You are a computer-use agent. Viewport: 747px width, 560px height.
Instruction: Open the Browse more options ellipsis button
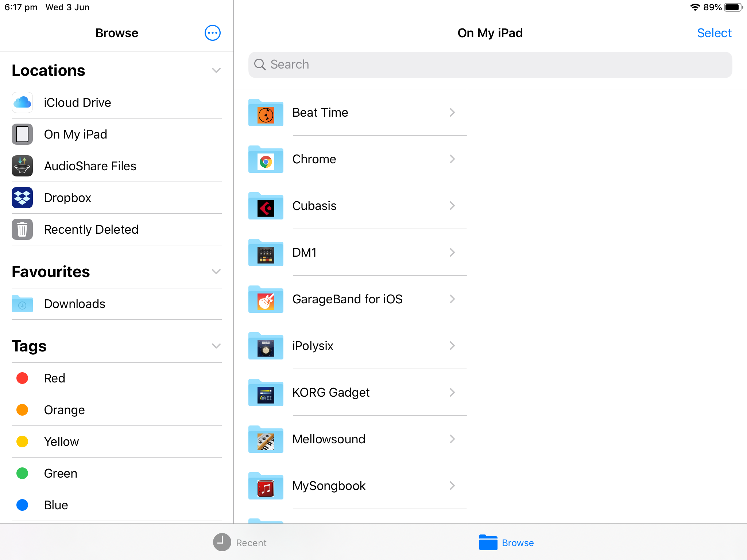click(x=212, y=33)
